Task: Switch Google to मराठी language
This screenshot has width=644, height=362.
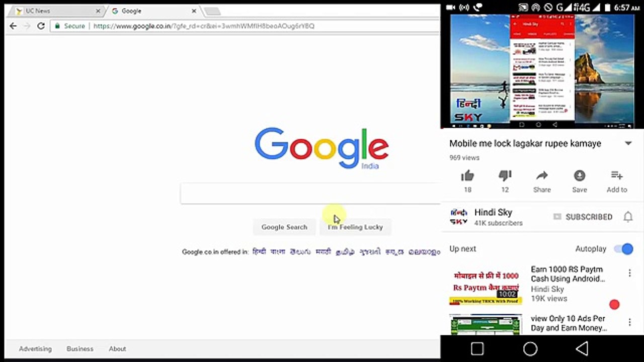Action: [323, 252]
